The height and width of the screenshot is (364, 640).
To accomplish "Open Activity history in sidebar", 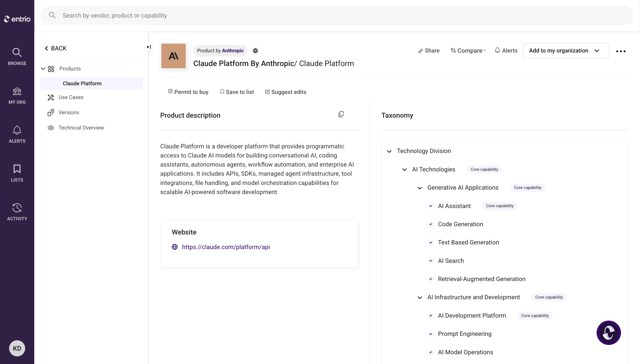I will click(17, 212).
